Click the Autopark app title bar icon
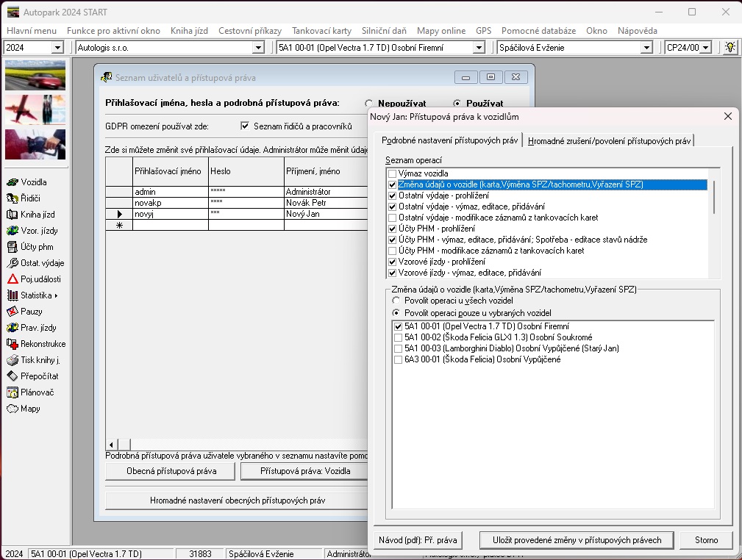This screenshot has height=560, width=742. point(13,12)
